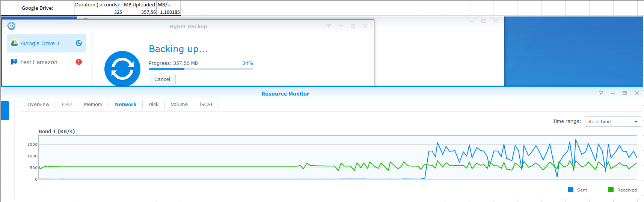The width and height of the screenshot is (644, 202).
Task: Minimize the Hyper Backup window
Action: click(x=341, y=26)
